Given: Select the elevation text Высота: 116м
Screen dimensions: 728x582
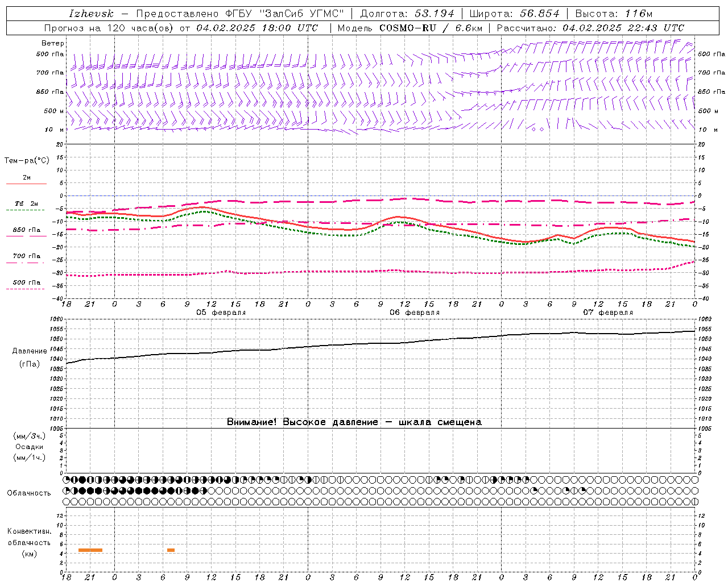Looking at the screenshot, I should (614, 14).
